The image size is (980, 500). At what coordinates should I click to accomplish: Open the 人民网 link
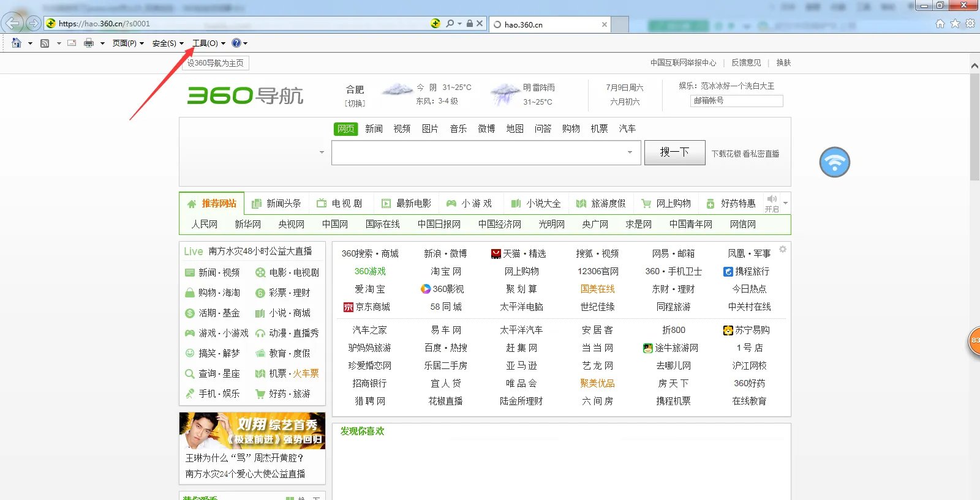pos(204,224)
